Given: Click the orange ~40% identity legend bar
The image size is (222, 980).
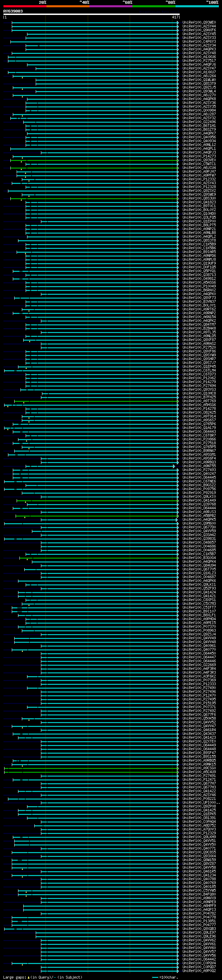Looking at the screenshot, I should click(68, 6).
